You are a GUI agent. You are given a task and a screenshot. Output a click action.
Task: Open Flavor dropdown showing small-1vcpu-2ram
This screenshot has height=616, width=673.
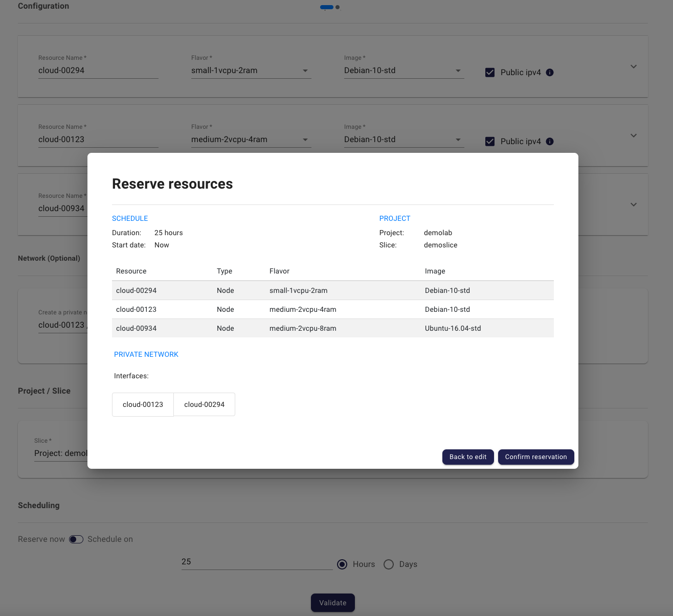[x=251, y=71]
